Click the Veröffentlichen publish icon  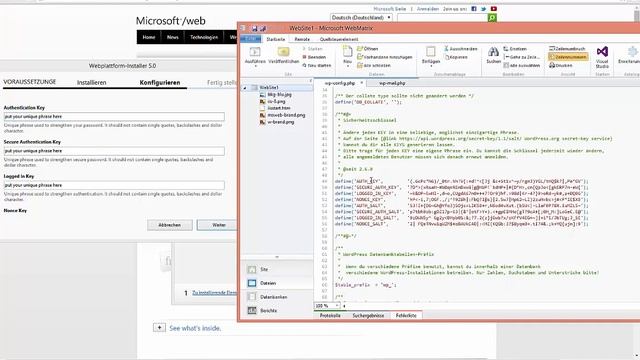[283, 52]
